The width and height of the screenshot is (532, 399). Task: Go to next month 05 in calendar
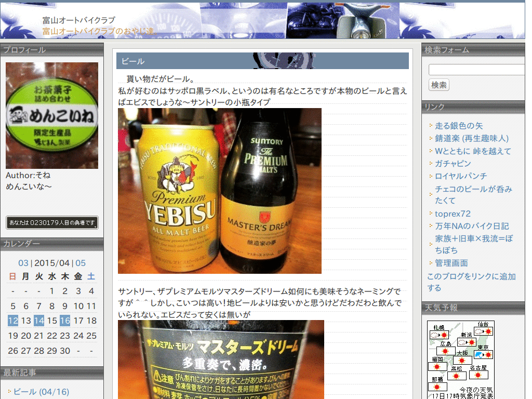pyautogui.click(x=81, y=263)
